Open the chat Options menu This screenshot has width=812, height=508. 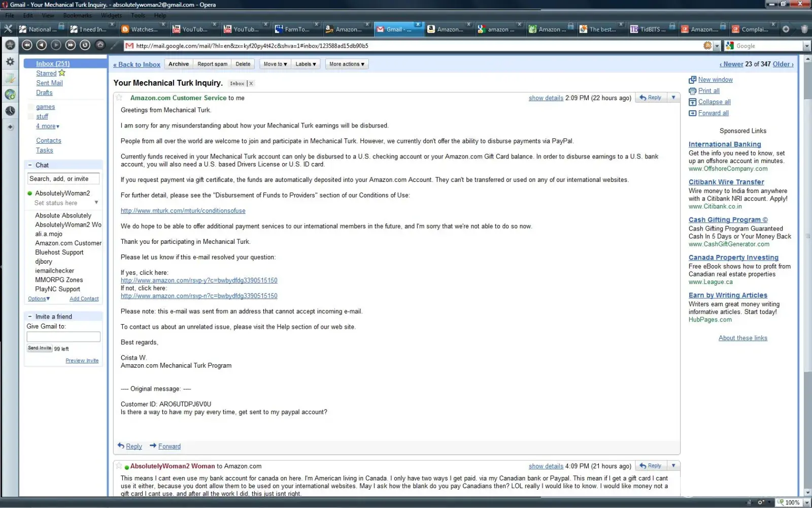39,299
